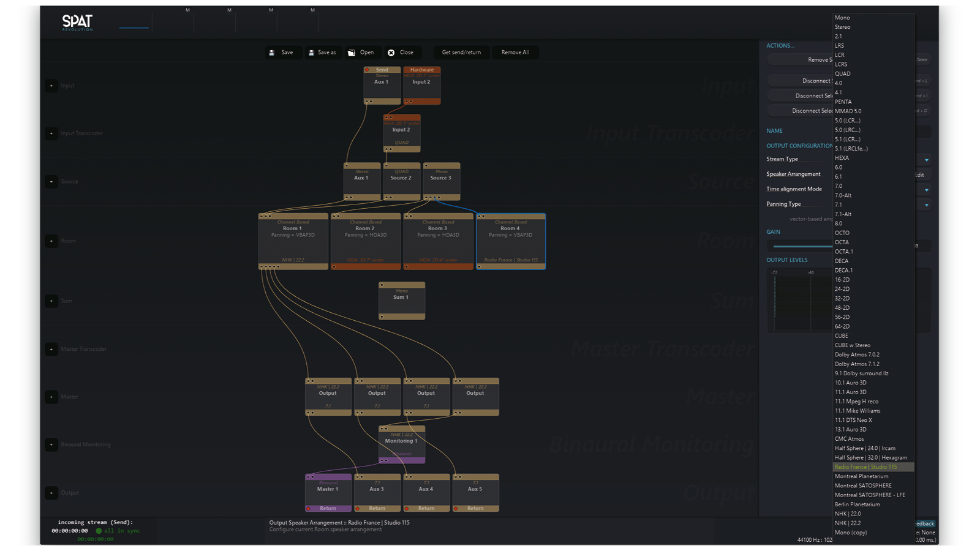This screenshot has width=980, height=551.
Task: Add a module with Input row plus icon
Action: (x=51, y=86)
